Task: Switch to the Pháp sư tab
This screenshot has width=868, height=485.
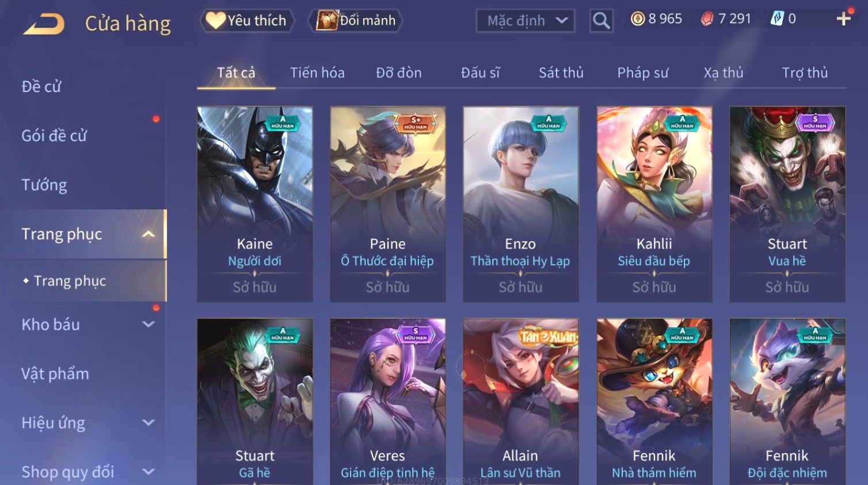Action: pyautogui.click(x=643, y=73)
